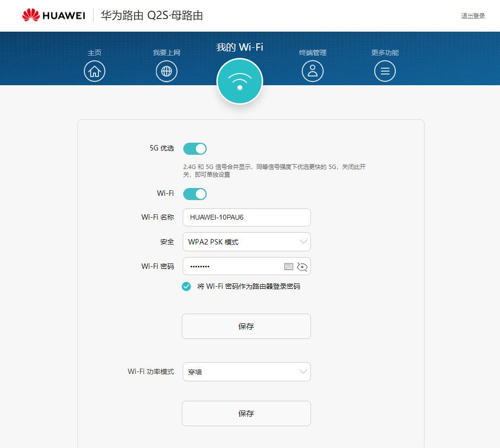Show Wi-Fi password with the eye icon
The image size is (500, 448).
(302, 267)
